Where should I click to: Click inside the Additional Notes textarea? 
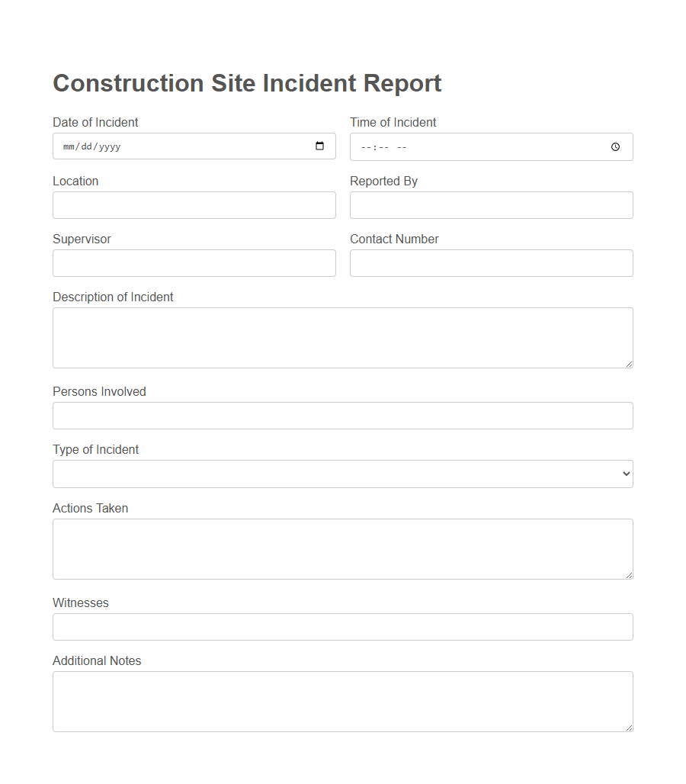[342, 700]
